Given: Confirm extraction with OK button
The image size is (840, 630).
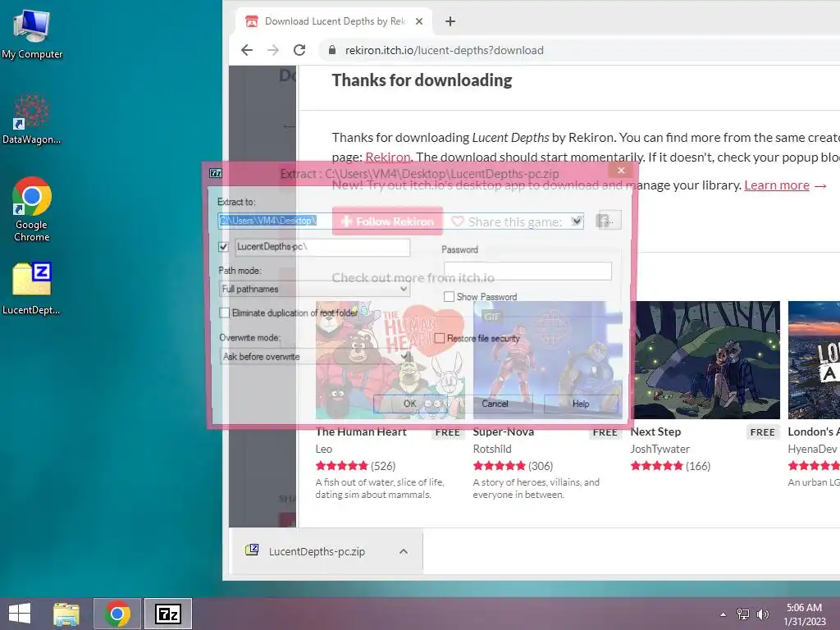Looking at the screenshot, I should pos(410,404).
